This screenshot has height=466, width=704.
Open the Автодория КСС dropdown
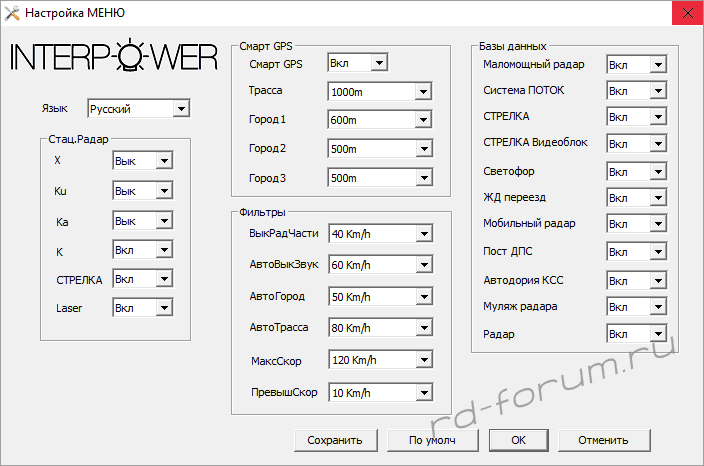tap(637, 281)
